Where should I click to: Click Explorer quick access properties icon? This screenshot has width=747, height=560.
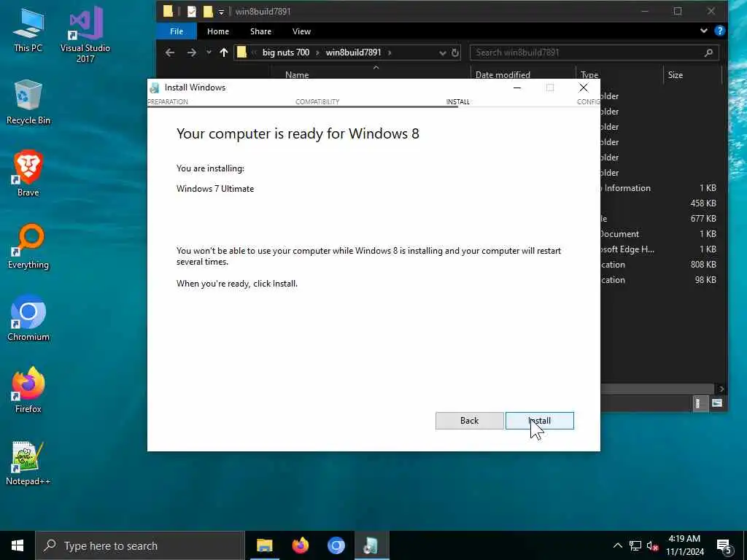192,12
